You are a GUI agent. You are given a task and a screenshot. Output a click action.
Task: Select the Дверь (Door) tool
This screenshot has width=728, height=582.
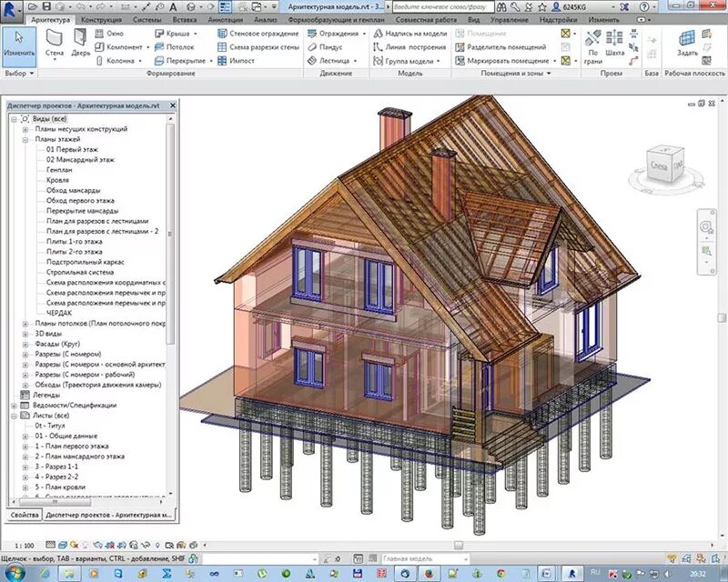(80, 43)
